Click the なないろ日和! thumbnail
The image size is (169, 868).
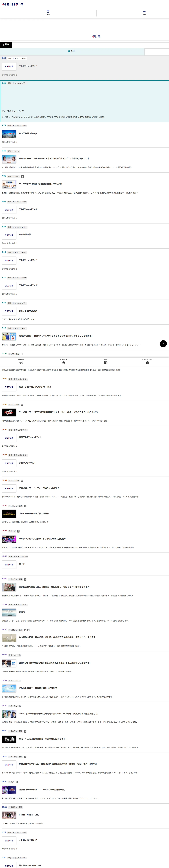[9, 337]
